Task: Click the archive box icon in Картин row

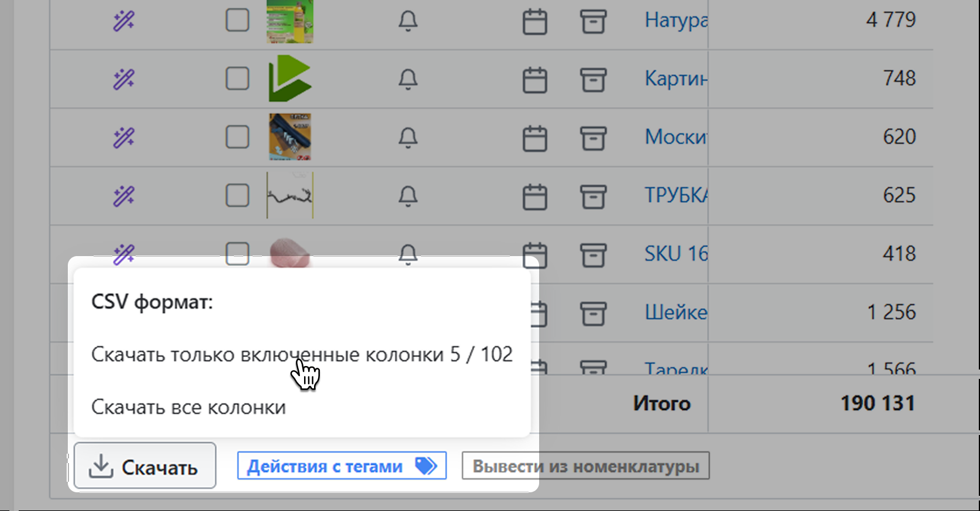Action: click(593, 80)
